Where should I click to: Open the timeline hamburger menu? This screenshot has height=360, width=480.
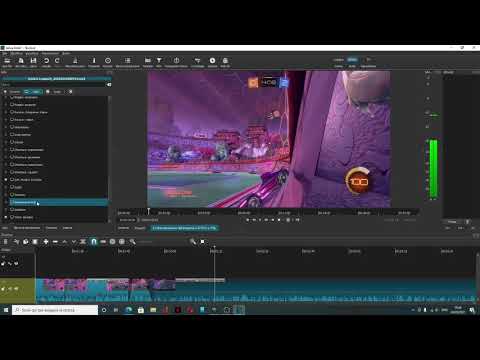pyautogui.click(x=5, y=242)
